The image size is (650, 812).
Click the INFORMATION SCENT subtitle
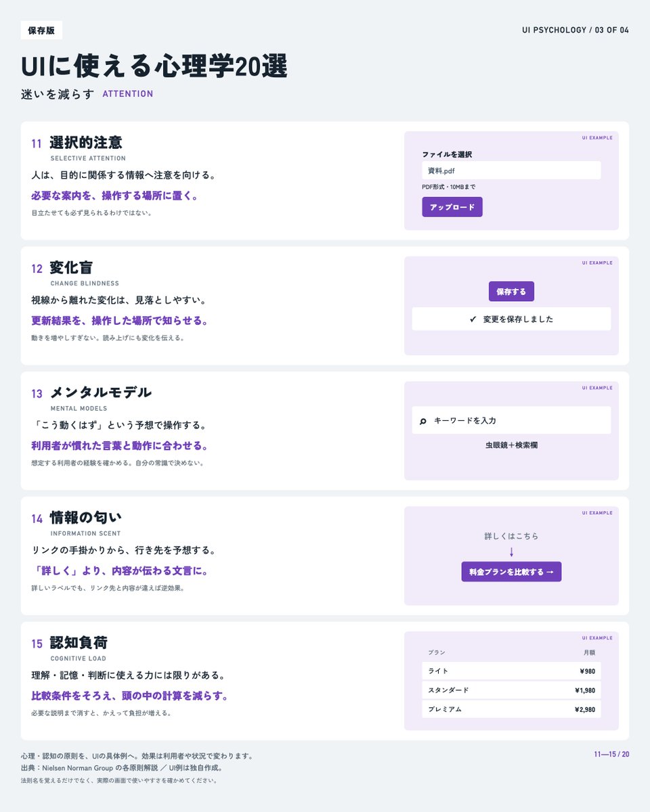click(86, 534)
